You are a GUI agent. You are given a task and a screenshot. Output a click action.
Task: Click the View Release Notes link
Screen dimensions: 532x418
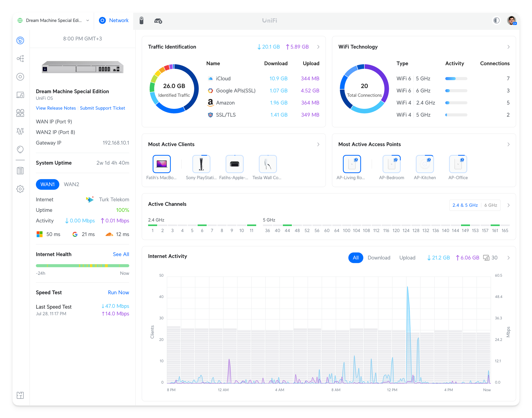pos(56,108)
